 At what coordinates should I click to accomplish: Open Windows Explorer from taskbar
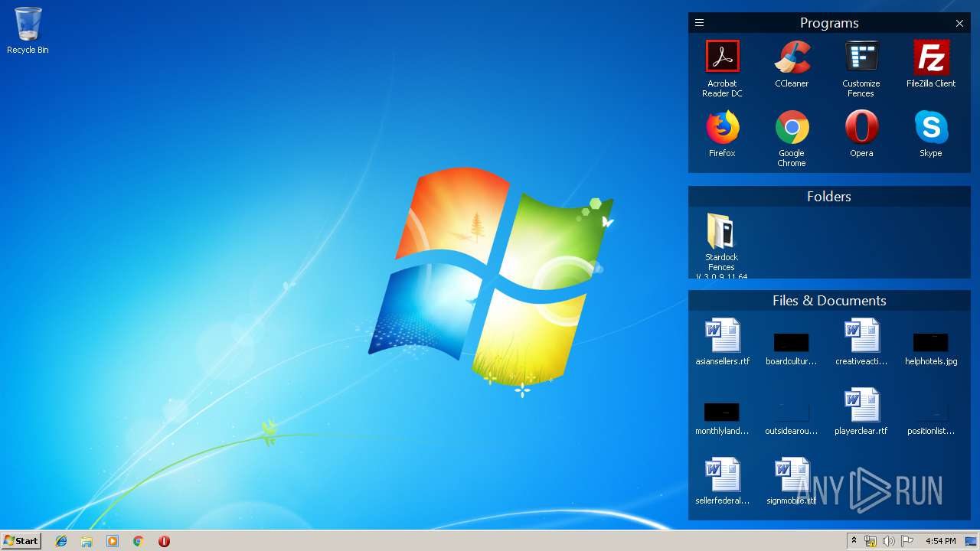tap(87, 541)
